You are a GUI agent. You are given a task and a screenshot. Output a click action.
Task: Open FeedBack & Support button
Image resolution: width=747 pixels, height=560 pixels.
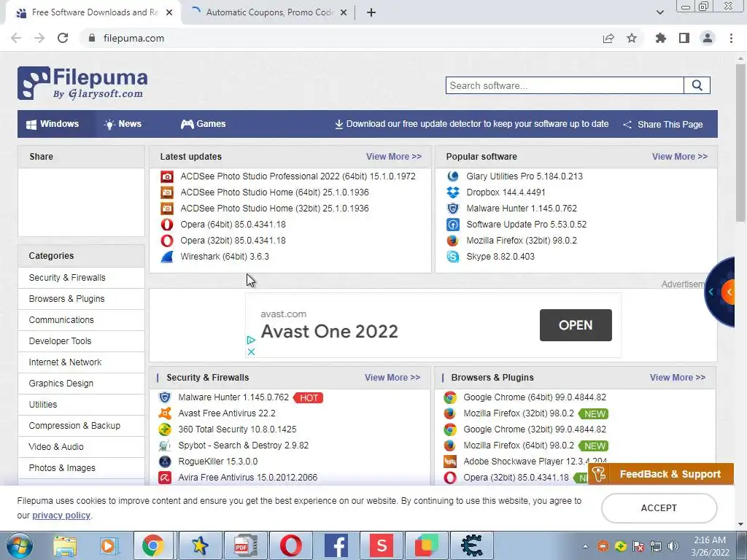click(661, 474)
